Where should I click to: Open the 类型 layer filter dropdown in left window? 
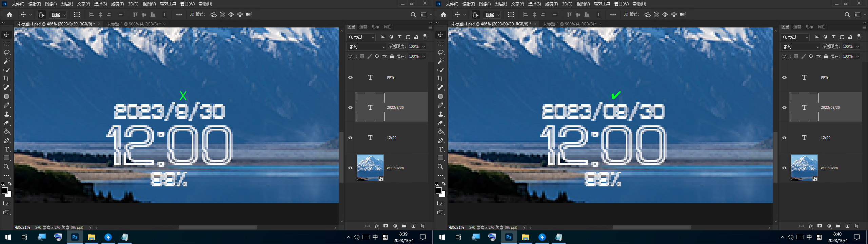pos(362,37)
